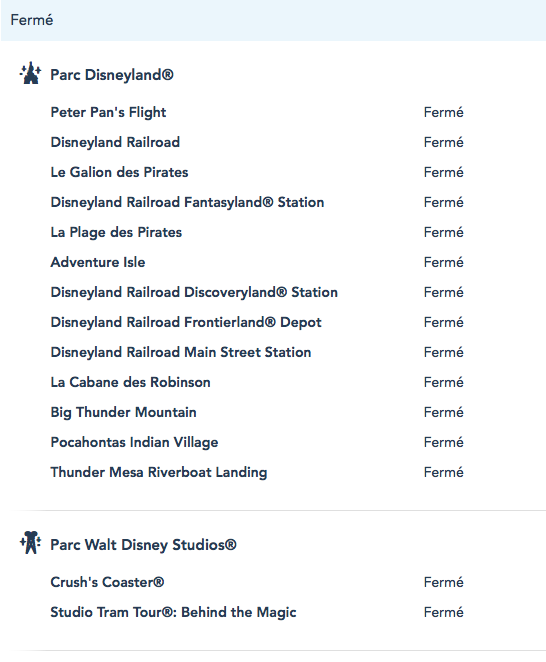This screenshot has height=662, width=546.
Task: Open Le Galion des Pirates
Action: 120,172
